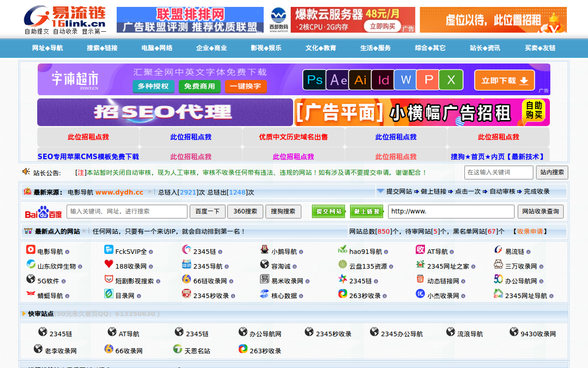
Task: Select the After Effects icon in the banner
Action: [337, 80]
